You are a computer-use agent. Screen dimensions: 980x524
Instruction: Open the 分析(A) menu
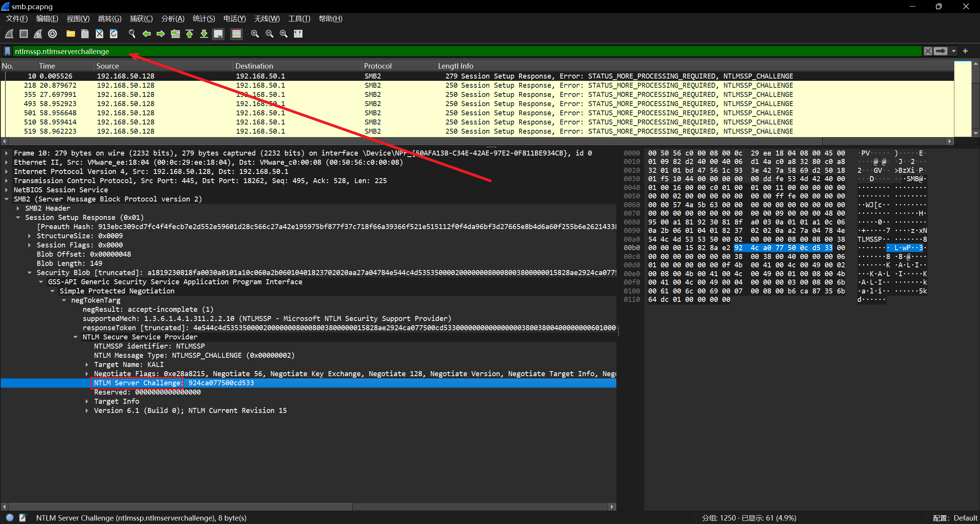pyautogui.click(x=173, y=18)
